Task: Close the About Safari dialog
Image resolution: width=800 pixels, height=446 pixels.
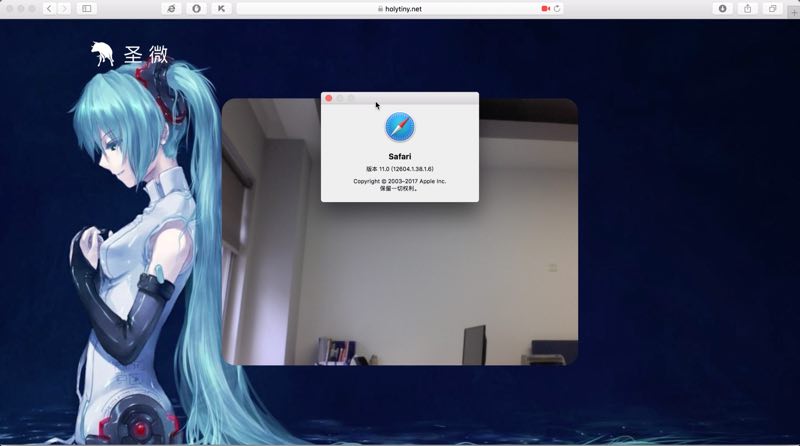Action: click(x=329, y=98)
